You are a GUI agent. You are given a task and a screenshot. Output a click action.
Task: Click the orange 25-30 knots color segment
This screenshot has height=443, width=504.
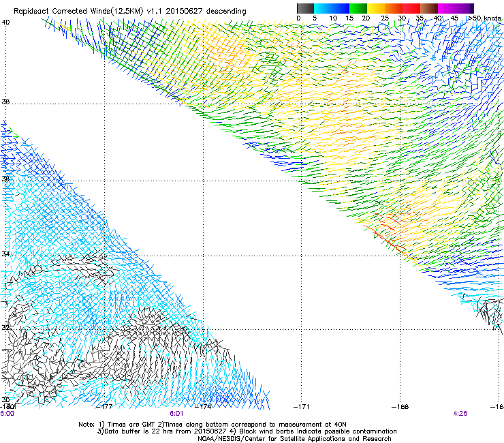coord(394,8)
